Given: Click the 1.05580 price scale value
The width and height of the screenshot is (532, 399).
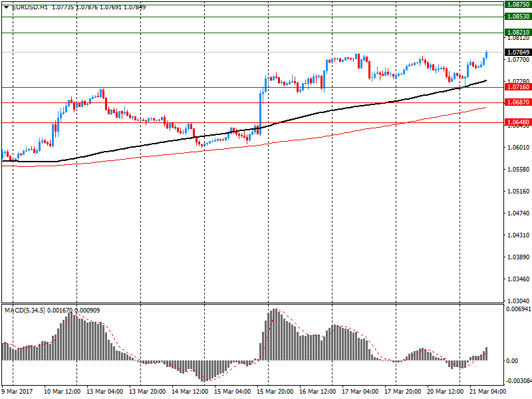Looking at the screenshot, I should point(518,170).
